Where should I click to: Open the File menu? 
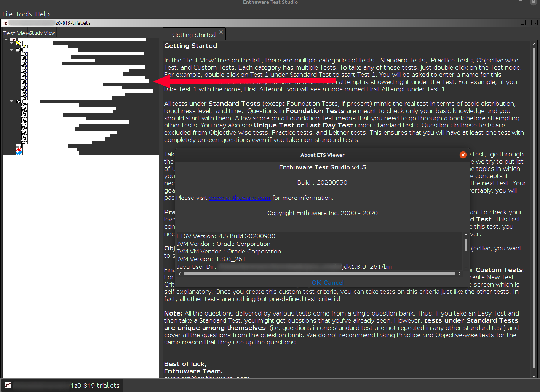point(7,14)
